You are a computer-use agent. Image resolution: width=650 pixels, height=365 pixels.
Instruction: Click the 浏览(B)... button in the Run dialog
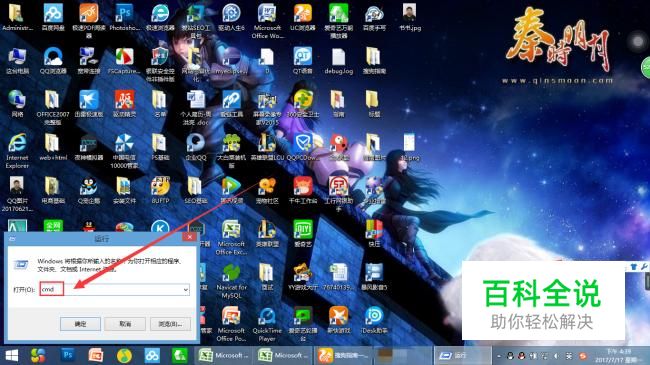click(x=170, y=324)
